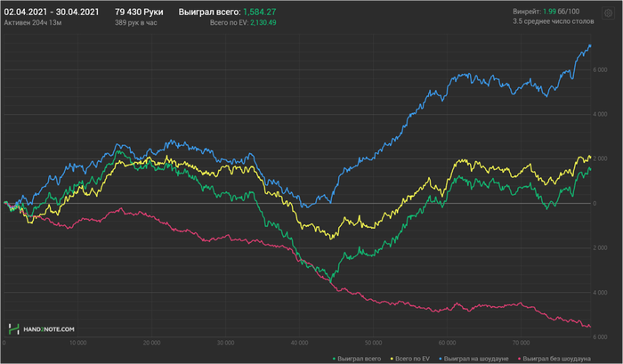
Task: Click '389 рук в час' text
Action: click(x=136, y=22)
